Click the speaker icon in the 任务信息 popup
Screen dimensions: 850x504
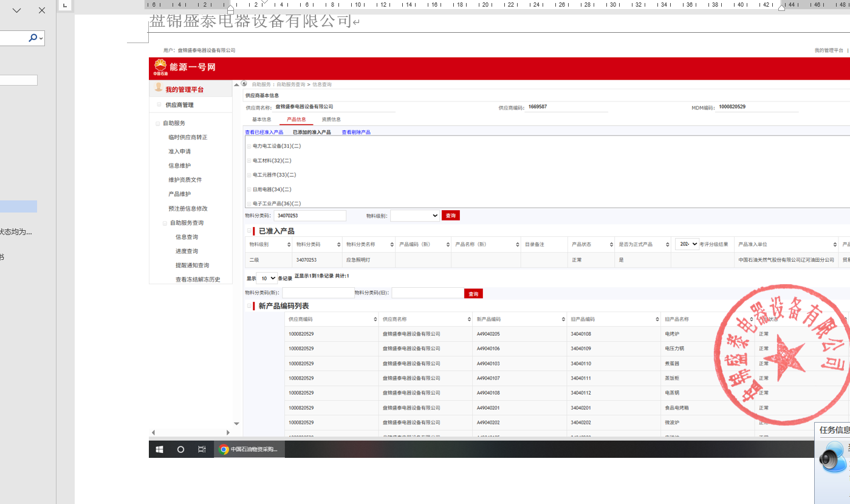point(832,458)
